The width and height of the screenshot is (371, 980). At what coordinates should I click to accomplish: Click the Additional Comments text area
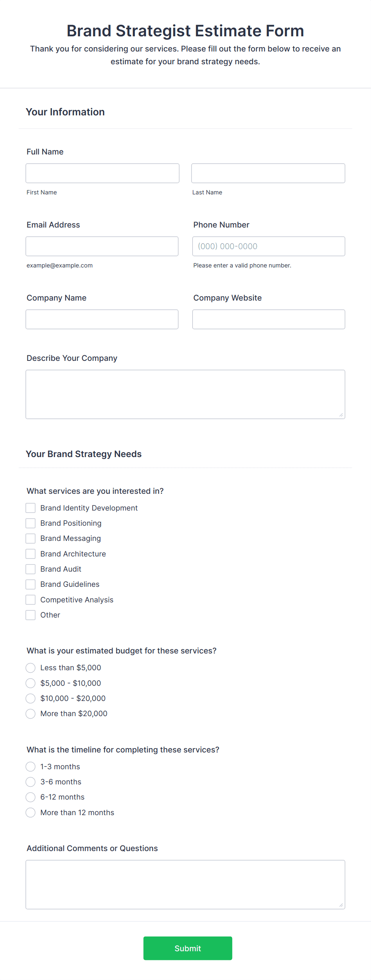pyautogui.click(x=185, y=885)
